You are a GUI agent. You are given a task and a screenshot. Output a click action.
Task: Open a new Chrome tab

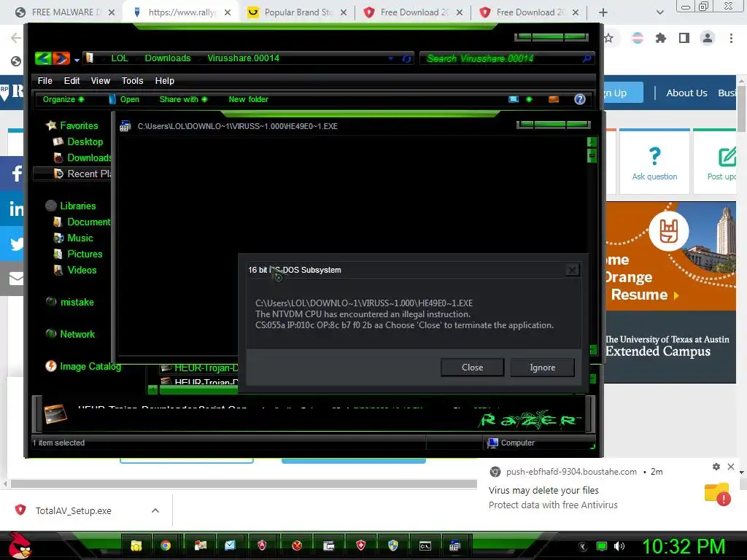pyautogui.click(x=603, y=12)
